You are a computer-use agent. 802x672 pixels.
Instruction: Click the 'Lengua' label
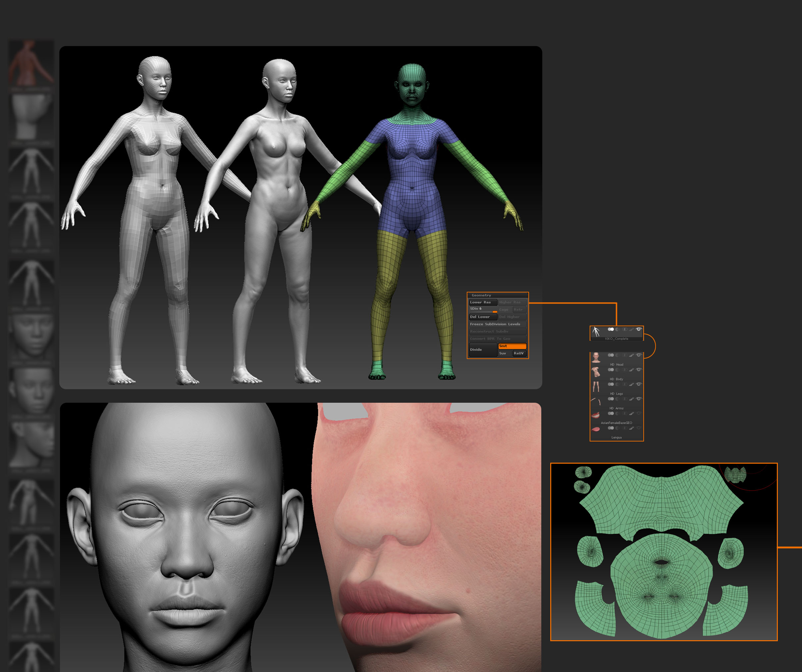(617, 438)
